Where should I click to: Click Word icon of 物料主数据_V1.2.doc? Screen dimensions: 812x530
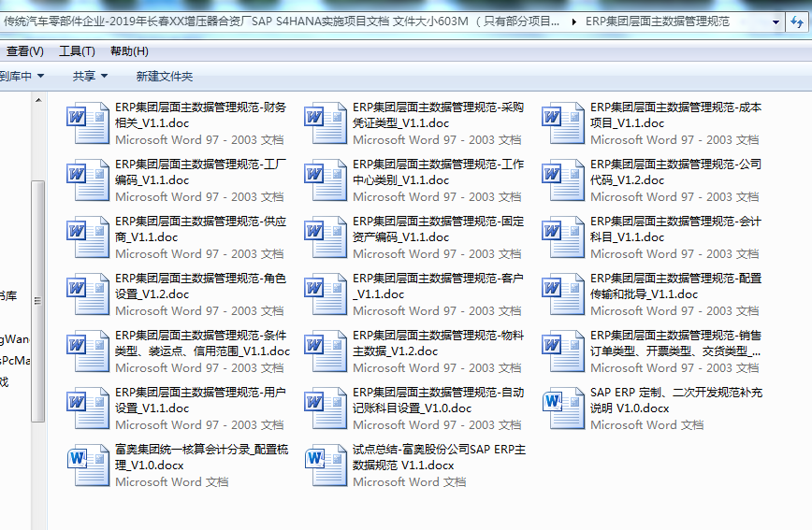[x=326, y=351]
